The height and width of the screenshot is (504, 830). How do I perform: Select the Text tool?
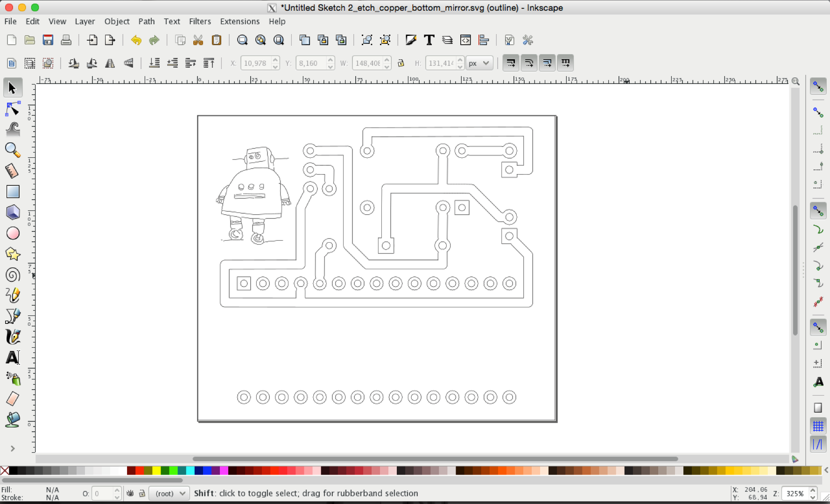(13, 357)
